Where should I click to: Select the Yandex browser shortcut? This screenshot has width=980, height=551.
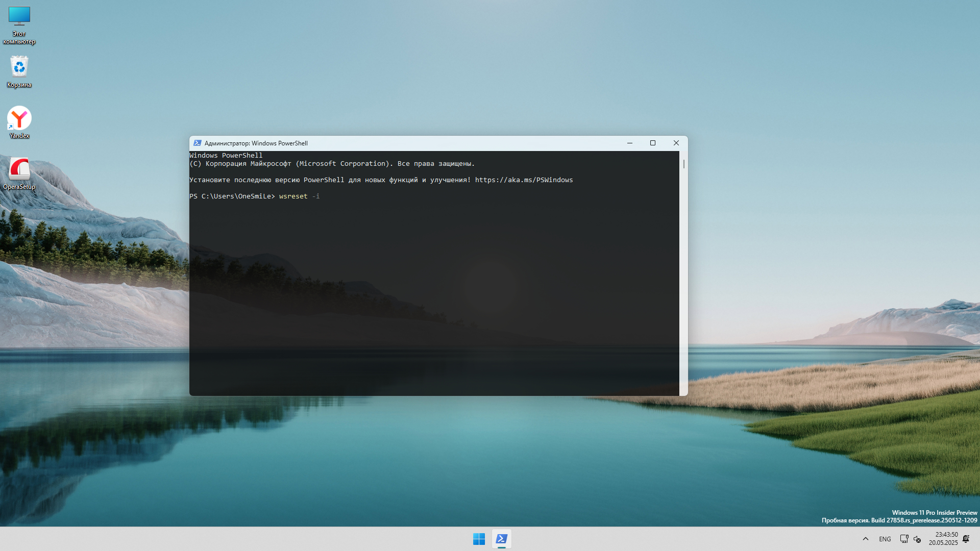point(19,121)
